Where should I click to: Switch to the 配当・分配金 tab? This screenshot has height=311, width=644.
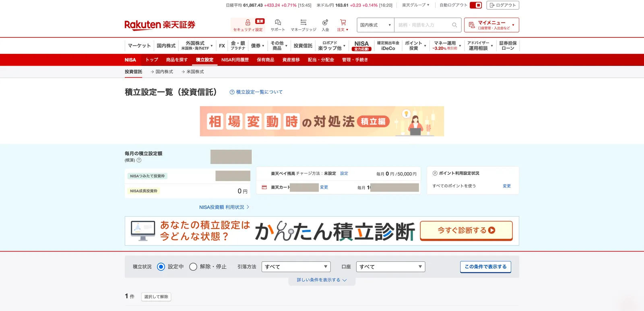[321, 60]
